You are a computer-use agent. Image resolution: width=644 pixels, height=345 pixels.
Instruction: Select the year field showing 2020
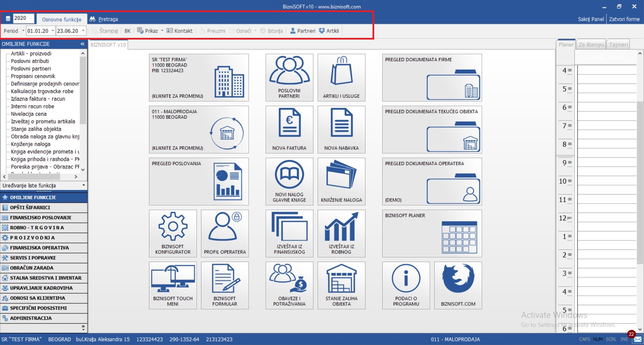(x=23, y=18)
